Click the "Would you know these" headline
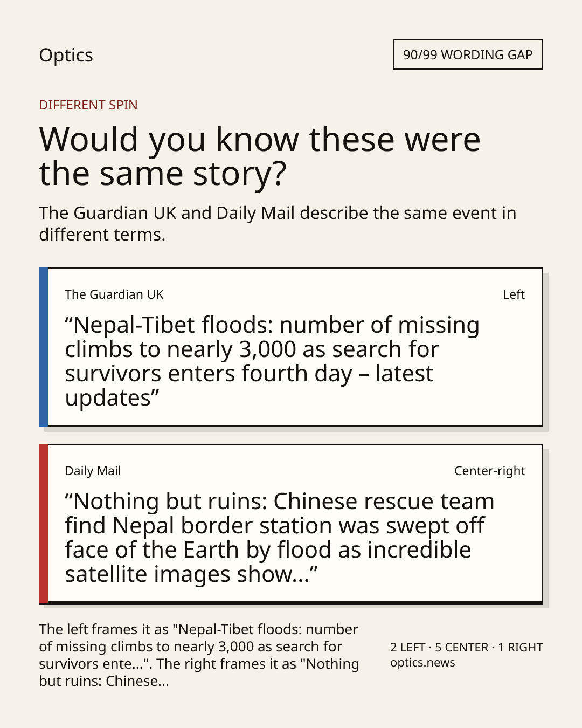Image resolution: width=582 pixels, height=728 pixels. [x=260, y=156]
